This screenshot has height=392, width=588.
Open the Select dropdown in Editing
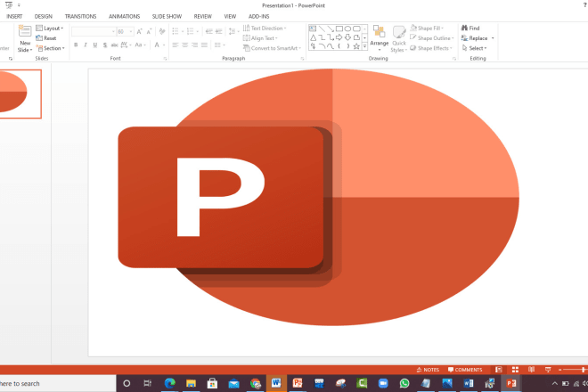[474, 48]
